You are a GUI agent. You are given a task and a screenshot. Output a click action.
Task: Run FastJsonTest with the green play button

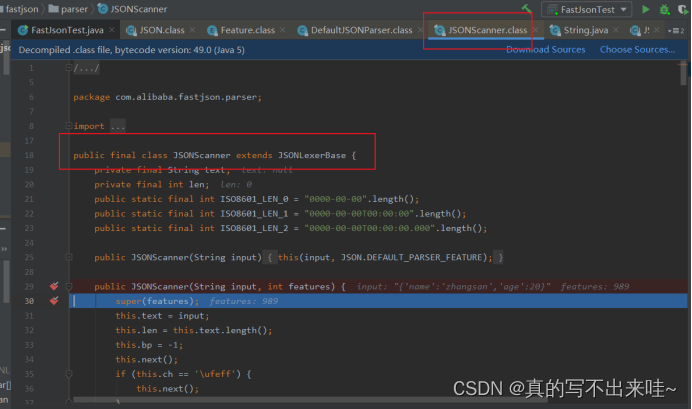(645, 9)
